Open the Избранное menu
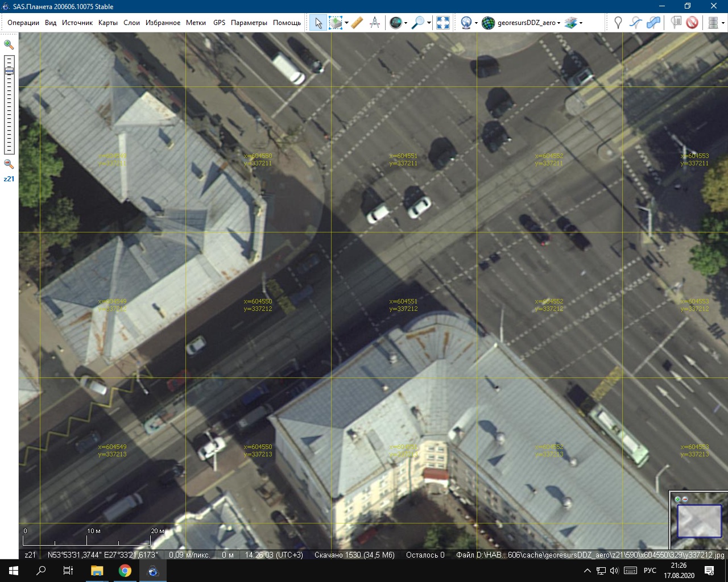728x582 pixels. [163, 23]
